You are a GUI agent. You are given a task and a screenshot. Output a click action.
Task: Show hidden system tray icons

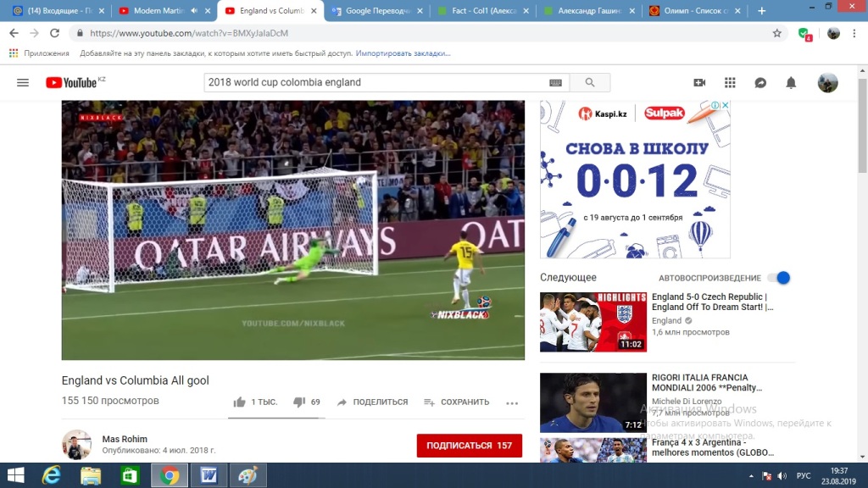pyautogui.click(x=751, y=476)
